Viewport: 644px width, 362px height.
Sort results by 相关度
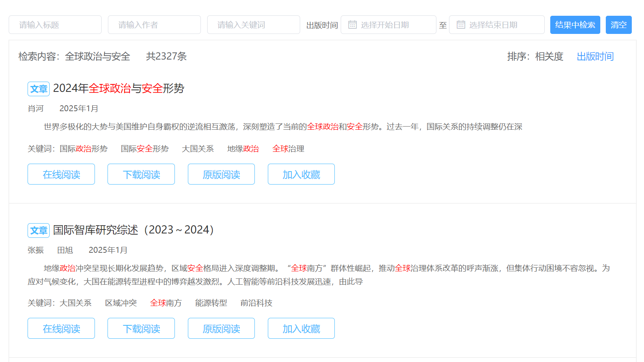[549, 56]
